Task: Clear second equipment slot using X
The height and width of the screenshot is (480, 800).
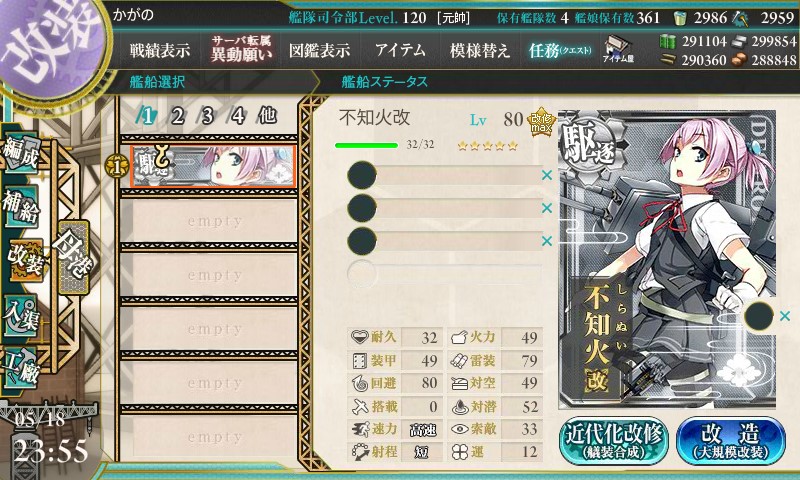Action: pyautogui.click(x=546, y=208)
